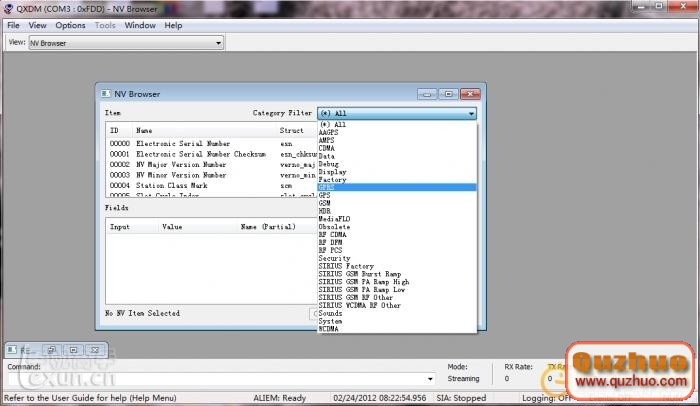Pick Security from the category list
Viewport: 700px width, 406px height.
[334, 258]
